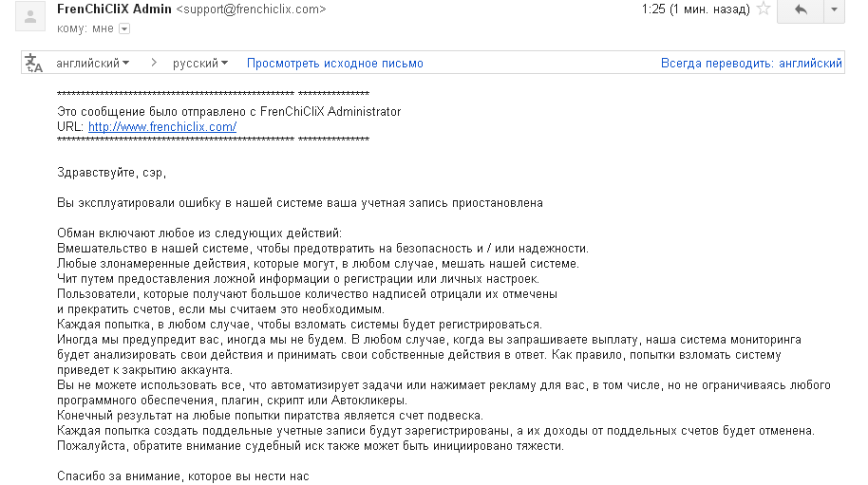This screenshot has height=485, width=868.
Task: Star this email from FrenChiCliX Admin
Action: [x=763, y=10]
